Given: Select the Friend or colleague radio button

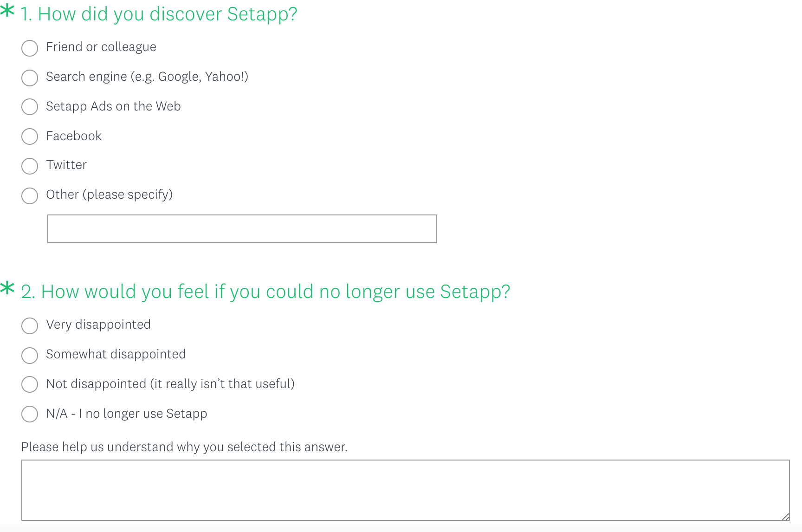Looking at the screenshot, I should pos(30,48).
